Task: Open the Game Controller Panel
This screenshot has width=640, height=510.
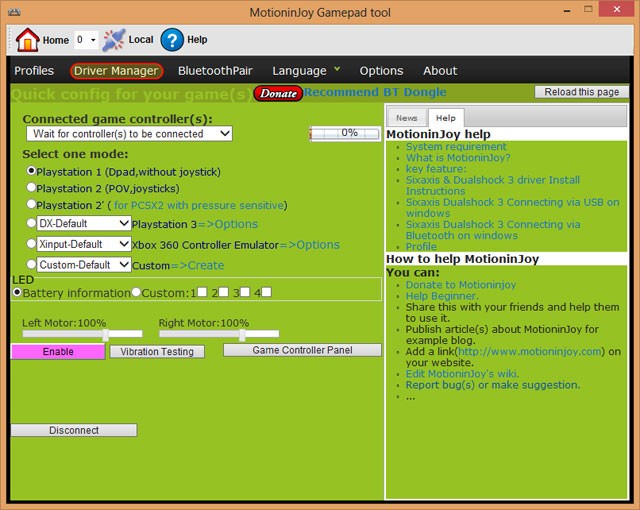Action: click(x=302, y=351)
